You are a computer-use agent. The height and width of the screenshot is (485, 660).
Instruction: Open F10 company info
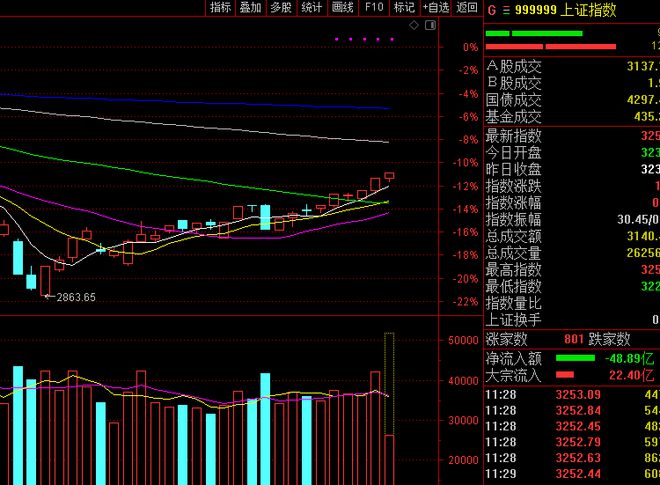pyautogui.click(x=373, y=7)
